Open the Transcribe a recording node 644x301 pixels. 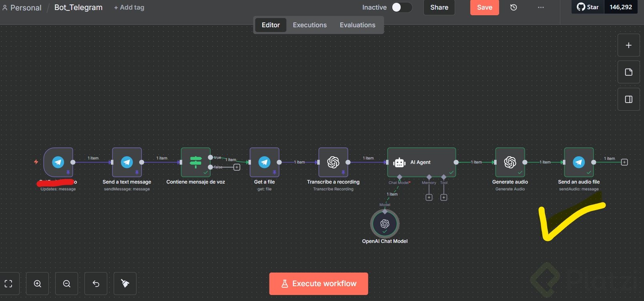(x=333, y=162)
